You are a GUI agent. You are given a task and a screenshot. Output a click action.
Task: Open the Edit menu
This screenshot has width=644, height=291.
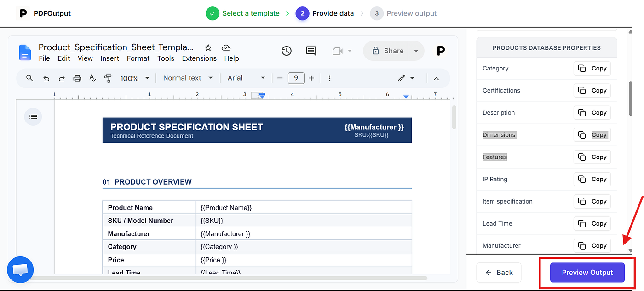click(x=64, y=58)
